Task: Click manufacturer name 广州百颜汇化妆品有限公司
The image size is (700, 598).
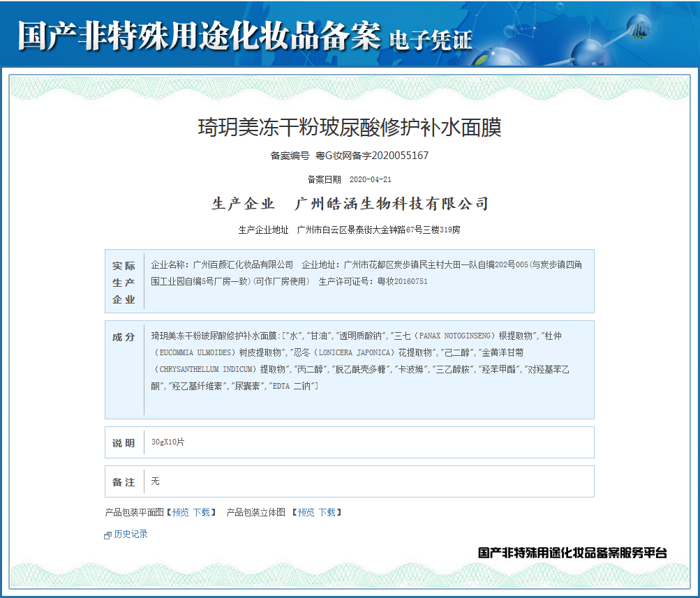Action: (243, 264)
